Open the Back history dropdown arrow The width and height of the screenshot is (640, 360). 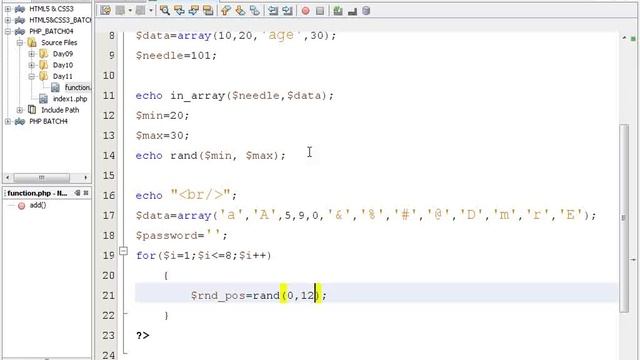[130, 11]
